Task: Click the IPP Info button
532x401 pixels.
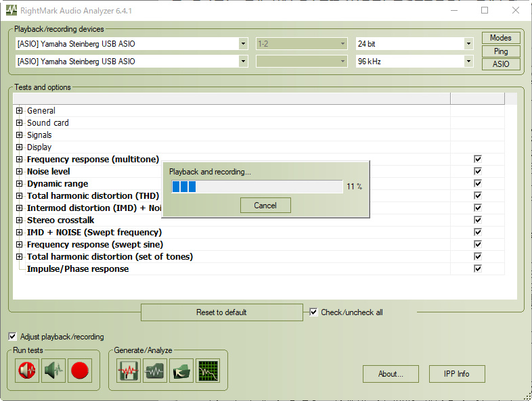Action: [x=457, y=374]
